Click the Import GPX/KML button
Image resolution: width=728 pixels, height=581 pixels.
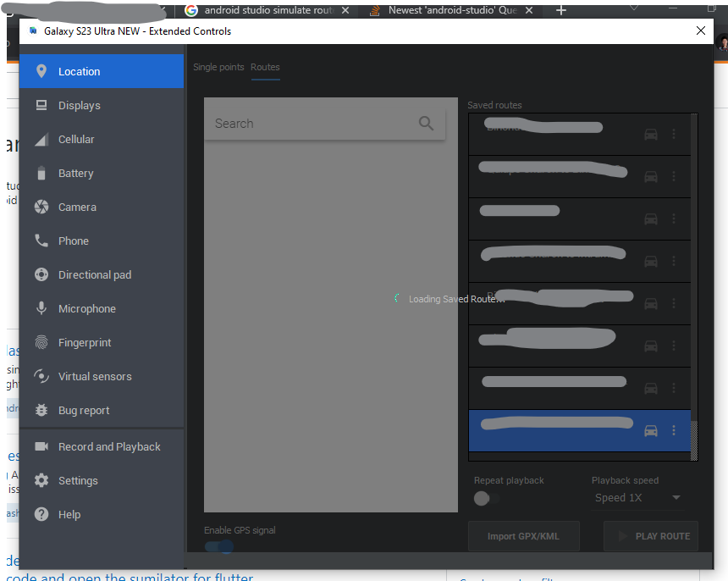(x=523, y=536)
